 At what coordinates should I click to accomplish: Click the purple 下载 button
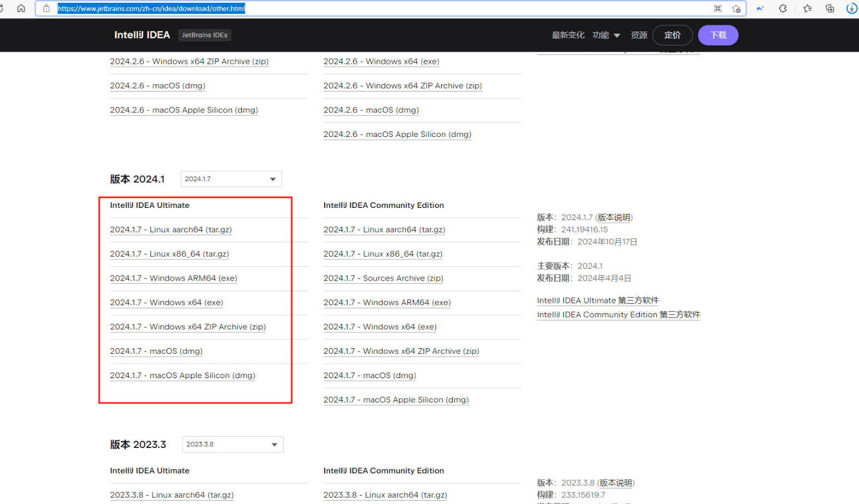click(x=718, y=35)
